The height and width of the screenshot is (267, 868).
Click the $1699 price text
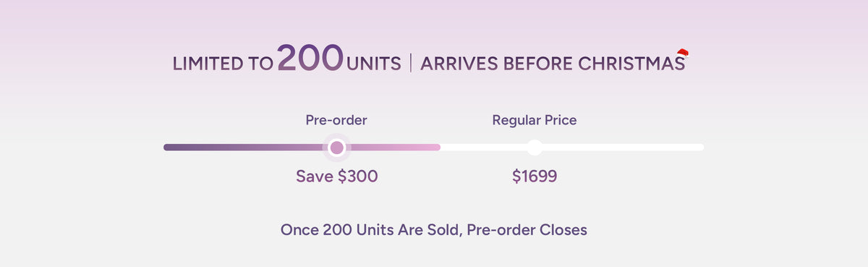535,176
